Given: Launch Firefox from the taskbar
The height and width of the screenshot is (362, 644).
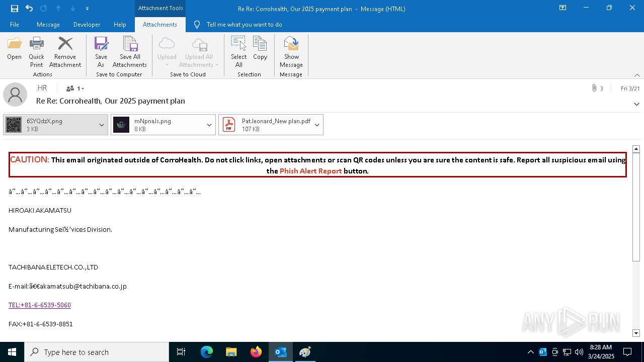Looking at the screenshot, I should click(256, 352).
